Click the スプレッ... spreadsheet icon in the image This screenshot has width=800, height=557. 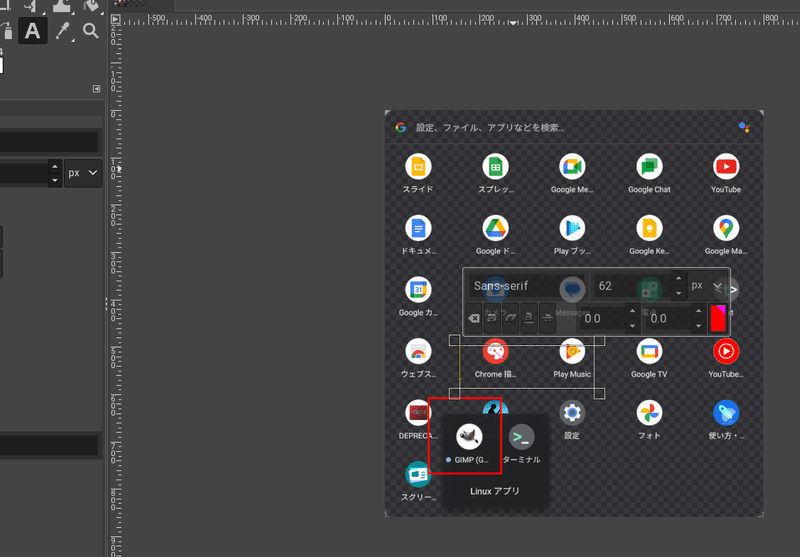click(495, 166)
